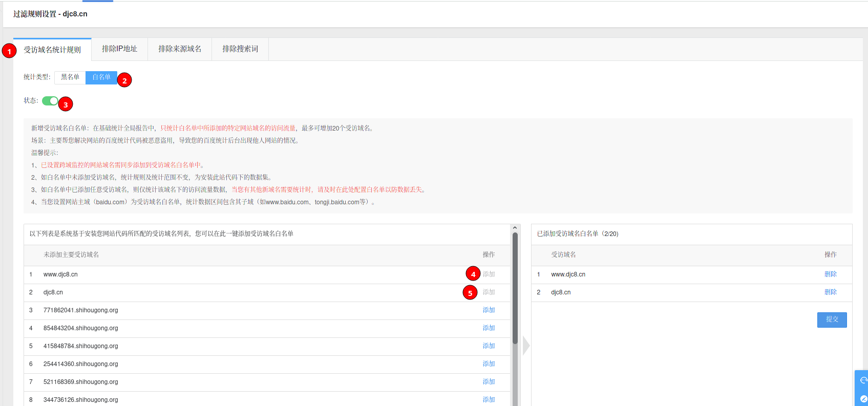868x406 pixels.
Task: Click the right arrow between the lists
Action: click(526, 346)
